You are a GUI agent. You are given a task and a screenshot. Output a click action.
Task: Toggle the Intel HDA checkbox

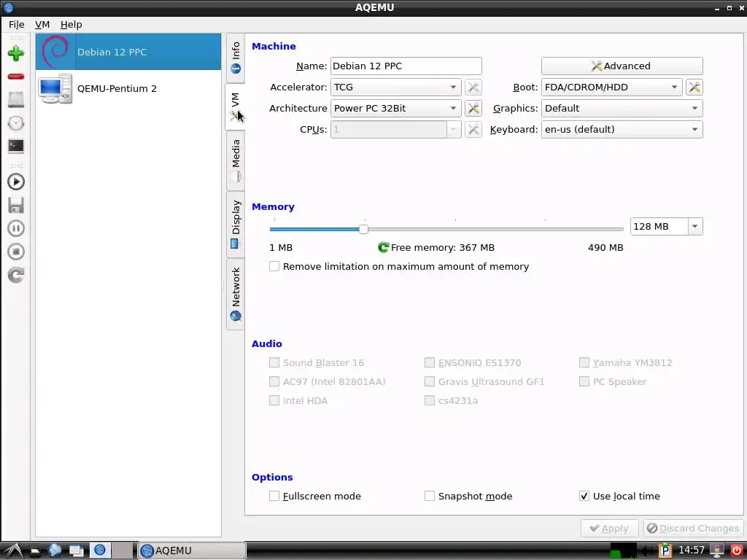(x=274, y=400)
